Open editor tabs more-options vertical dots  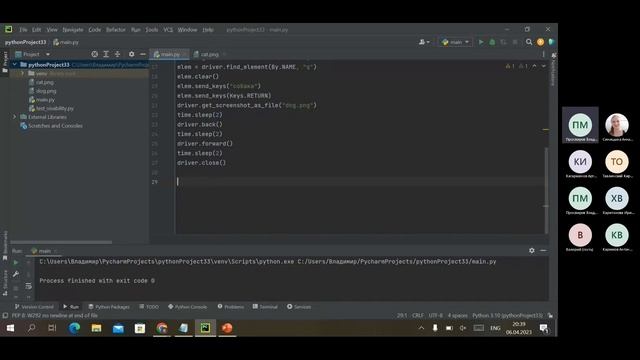(x=543, y=54)
